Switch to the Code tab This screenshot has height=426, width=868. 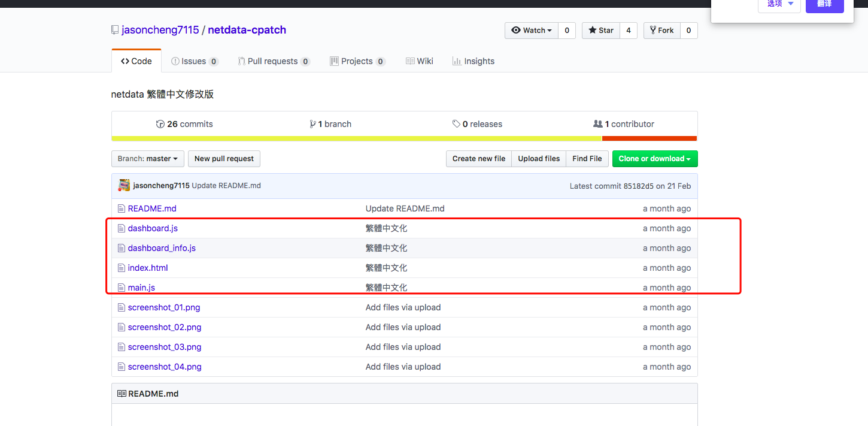tap(136, 61)
